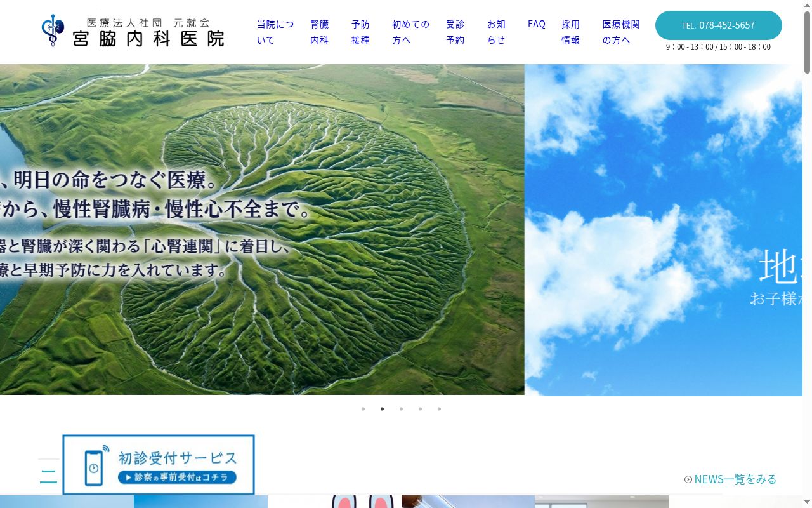Click the circled arrow beside NEWS一覧
812x508 pixels.
(x=688, y=479)
